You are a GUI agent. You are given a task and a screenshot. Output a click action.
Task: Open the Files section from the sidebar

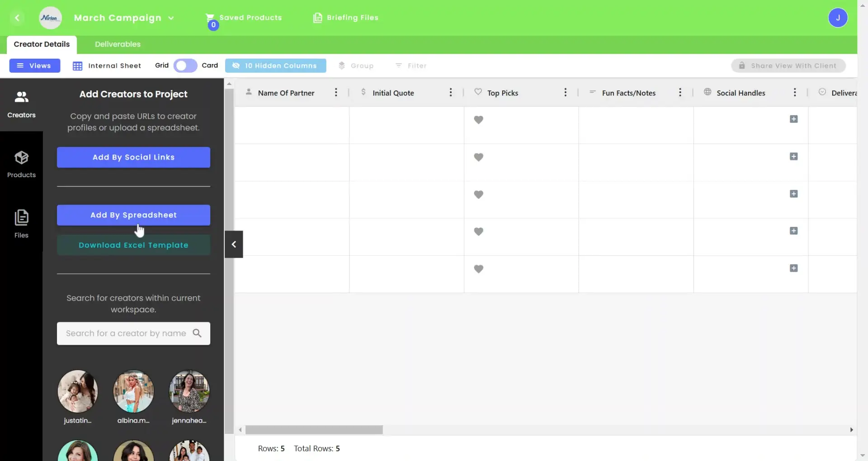[21, 223]
